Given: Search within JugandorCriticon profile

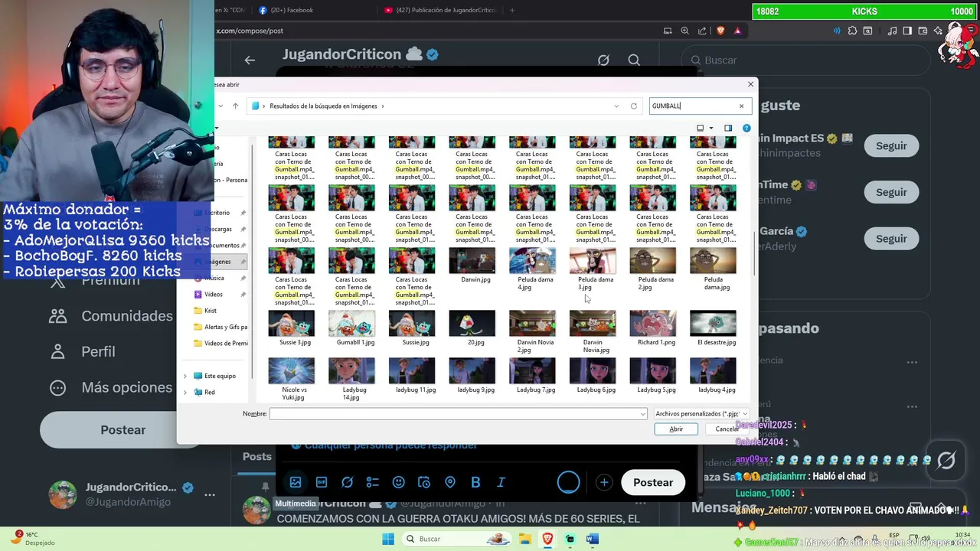Looking at the screenshot, I should pyautogui.click(x=634, y=60).
